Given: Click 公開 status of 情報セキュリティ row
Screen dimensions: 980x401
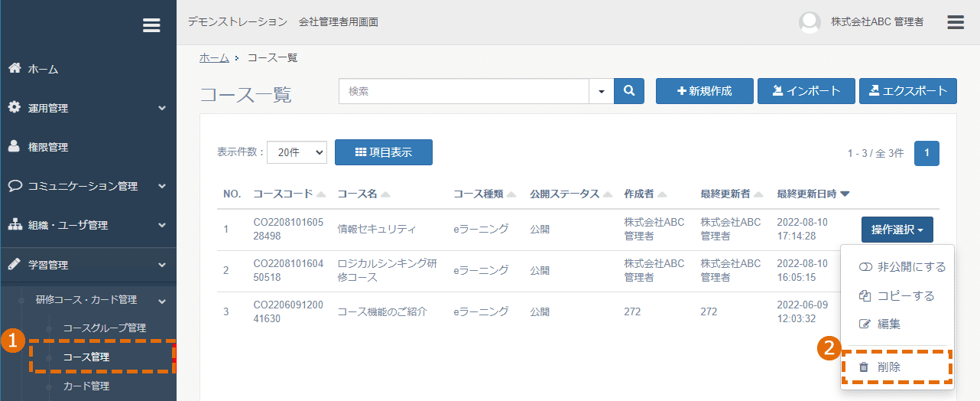Looking at the screenshot, I should 540,229.
